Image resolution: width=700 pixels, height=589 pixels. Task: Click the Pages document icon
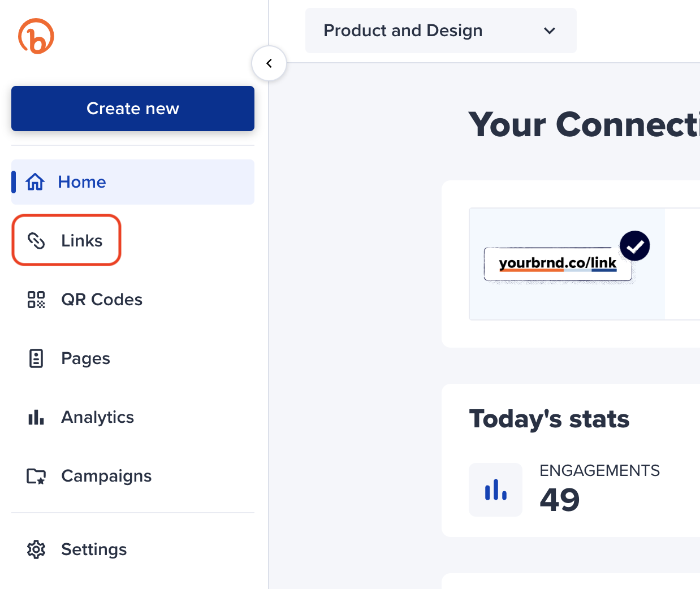coord(36,358)
